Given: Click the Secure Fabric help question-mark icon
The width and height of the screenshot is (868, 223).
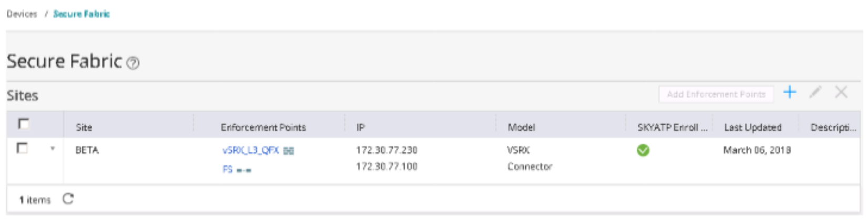Looking at the screenshot, I should click(133, 64).
